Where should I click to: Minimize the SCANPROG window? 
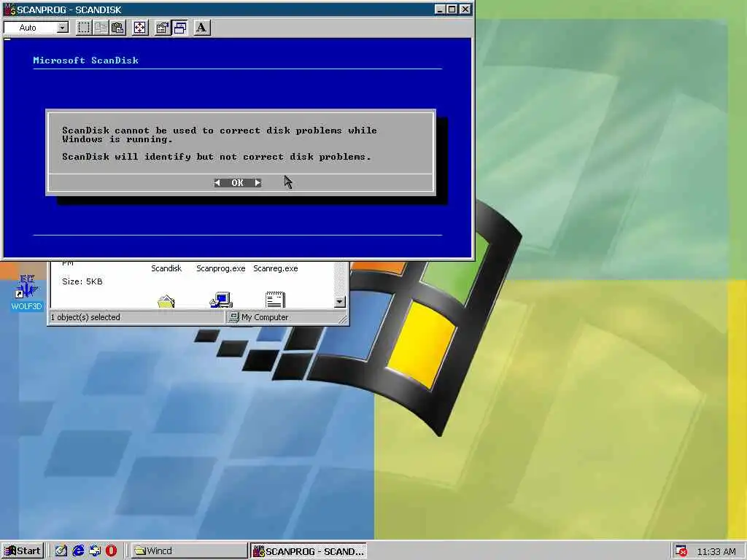440,9
